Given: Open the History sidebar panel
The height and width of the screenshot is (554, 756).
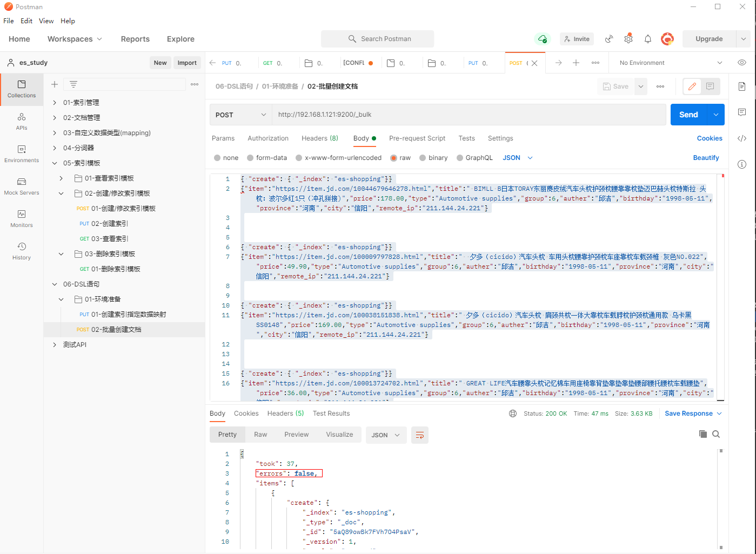Looking at the screenshot, I should [x=22, y=251].
